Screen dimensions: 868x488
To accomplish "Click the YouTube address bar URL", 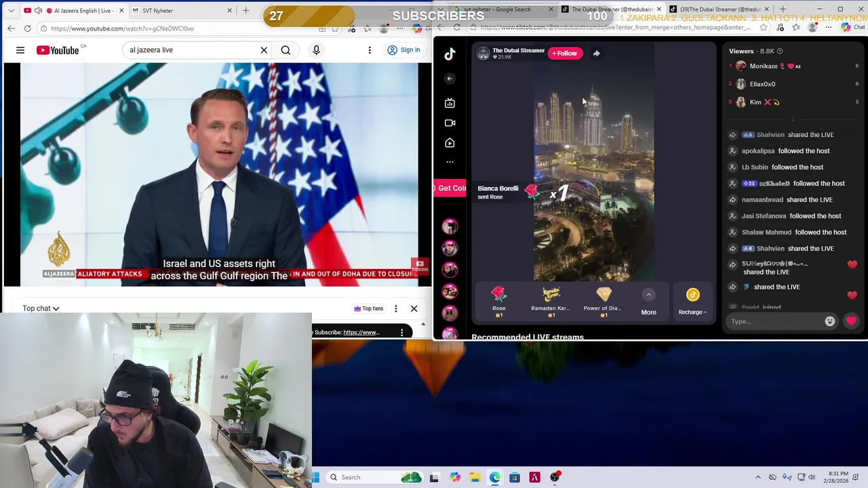I will (122, 28).
